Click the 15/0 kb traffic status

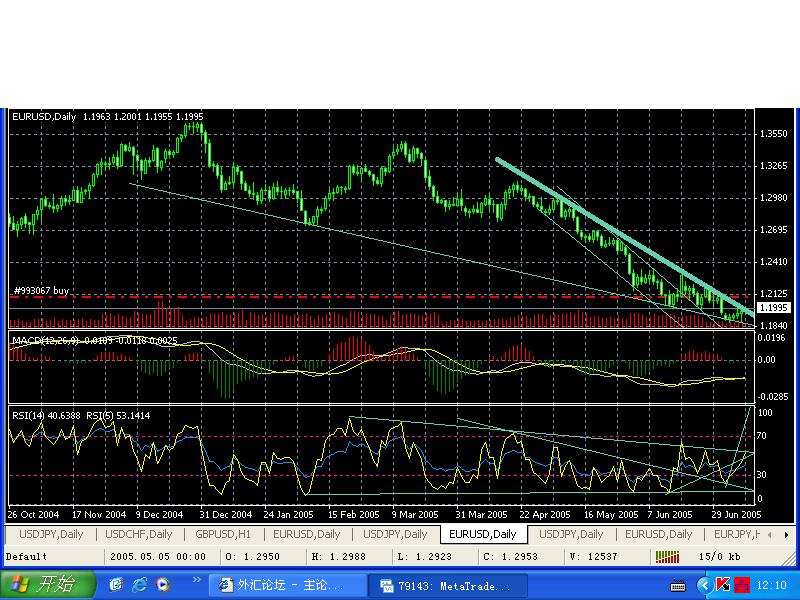tap(719, 557)
